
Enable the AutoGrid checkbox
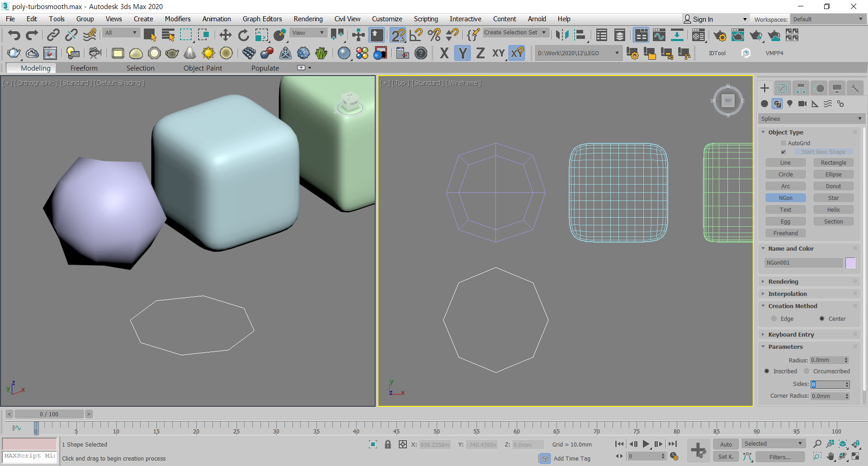783,143
